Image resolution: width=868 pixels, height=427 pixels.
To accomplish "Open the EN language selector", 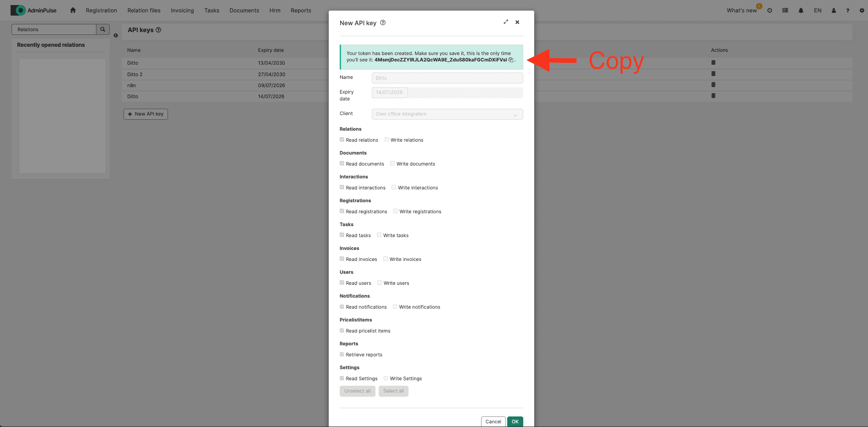I will pos(818,11).
